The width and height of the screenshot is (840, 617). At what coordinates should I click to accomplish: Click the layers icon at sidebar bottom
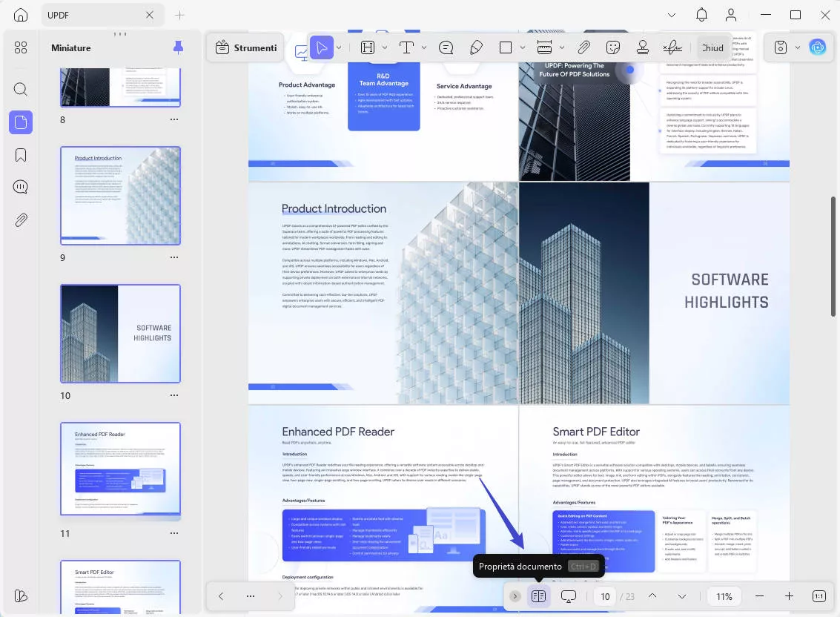[20, 596]
